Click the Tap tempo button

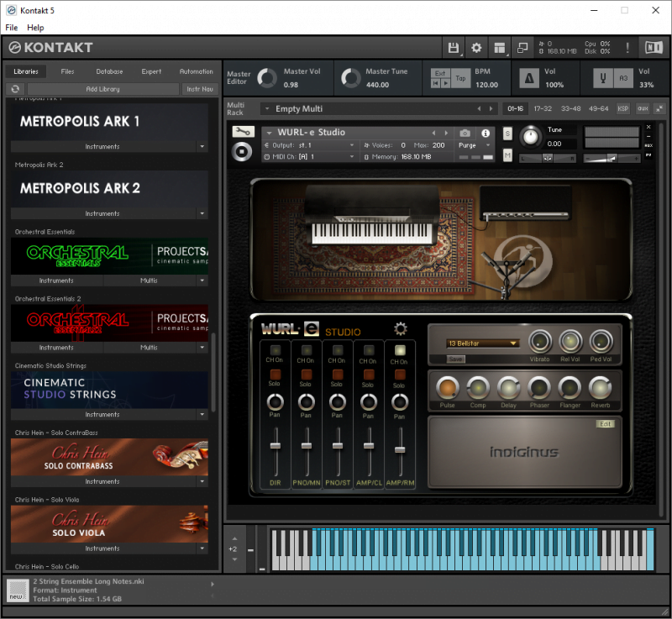point(460,78)
